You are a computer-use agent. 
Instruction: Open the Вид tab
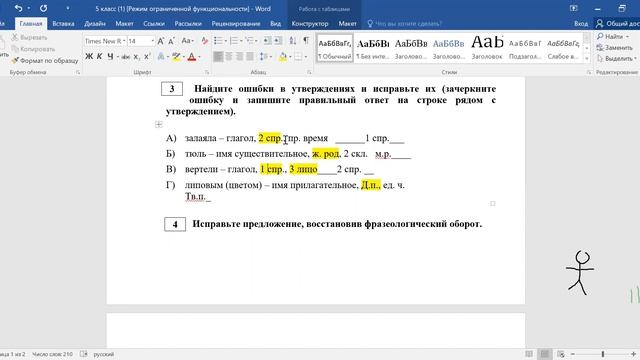276,24
